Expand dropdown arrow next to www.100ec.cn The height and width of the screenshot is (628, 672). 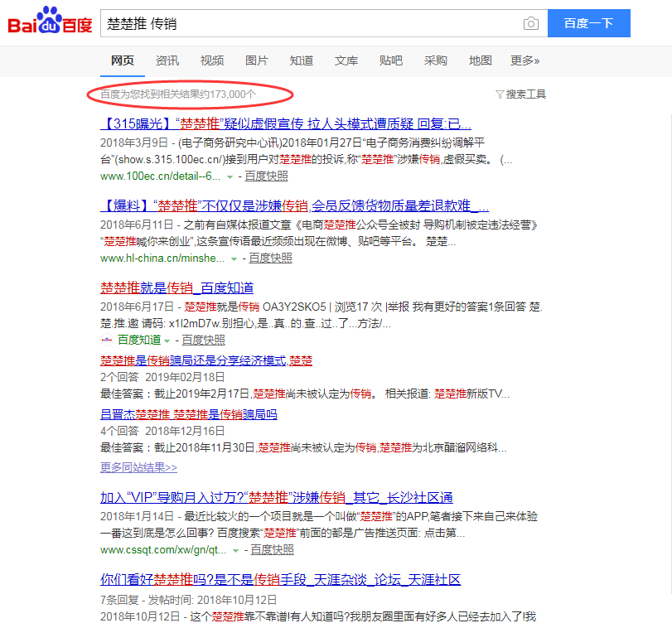pos(230,177)
